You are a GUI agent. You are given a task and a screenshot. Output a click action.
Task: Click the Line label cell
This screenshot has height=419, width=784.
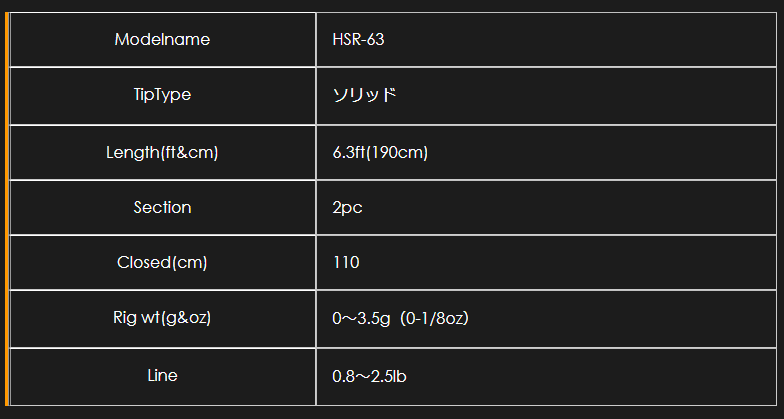(162, 376)
